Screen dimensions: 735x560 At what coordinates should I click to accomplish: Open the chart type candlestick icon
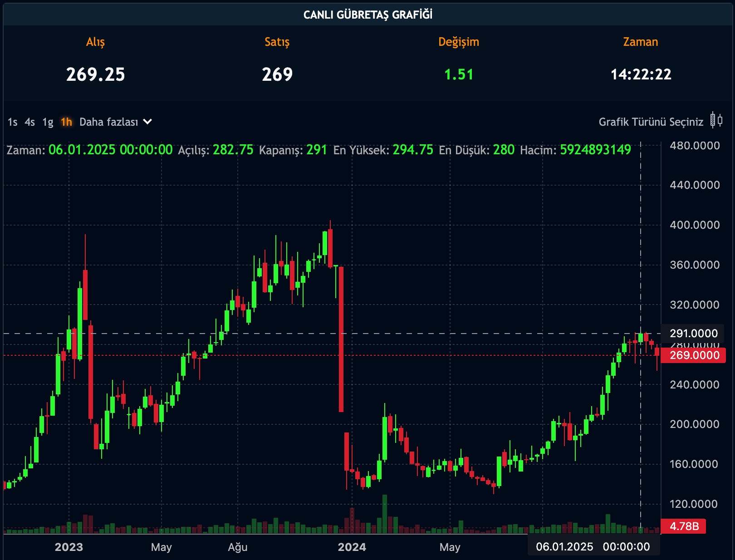[716, 121]
